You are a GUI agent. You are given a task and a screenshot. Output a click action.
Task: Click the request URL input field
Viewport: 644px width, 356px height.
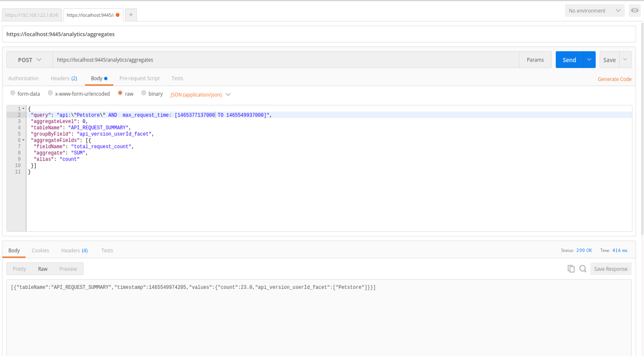pos(286,60)
